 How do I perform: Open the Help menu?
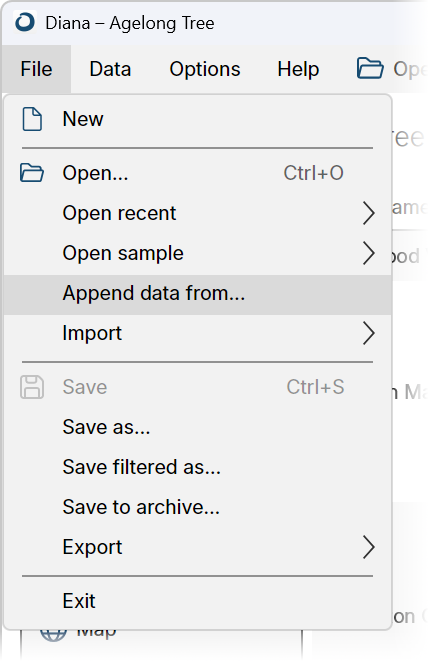pyautogui.click(x=298, y=69)
